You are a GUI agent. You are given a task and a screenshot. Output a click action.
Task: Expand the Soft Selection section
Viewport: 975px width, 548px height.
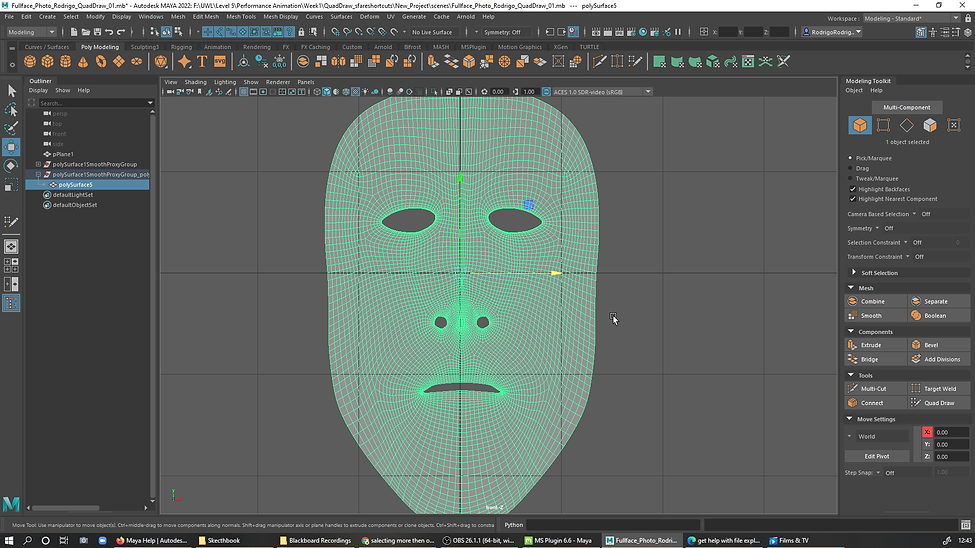pos(854,272)
